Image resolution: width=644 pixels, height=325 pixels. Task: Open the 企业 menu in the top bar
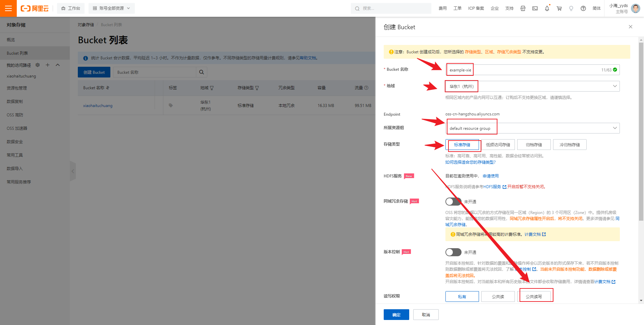pyautogui.click(x=495, y=8)
